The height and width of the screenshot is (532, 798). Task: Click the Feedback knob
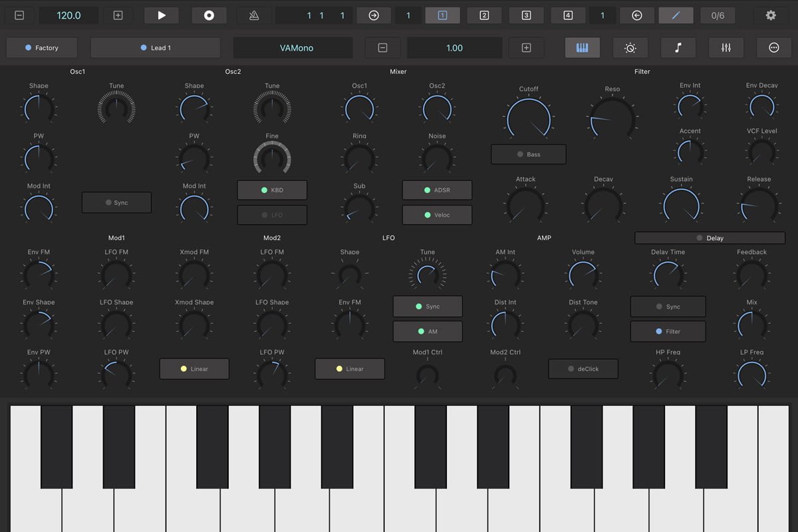point(751,274)
